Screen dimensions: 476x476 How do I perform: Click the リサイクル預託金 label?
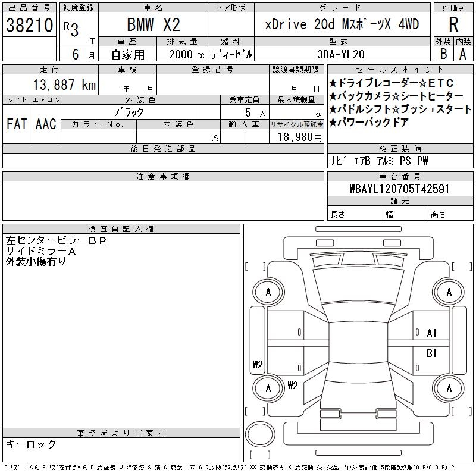(296, 124)
